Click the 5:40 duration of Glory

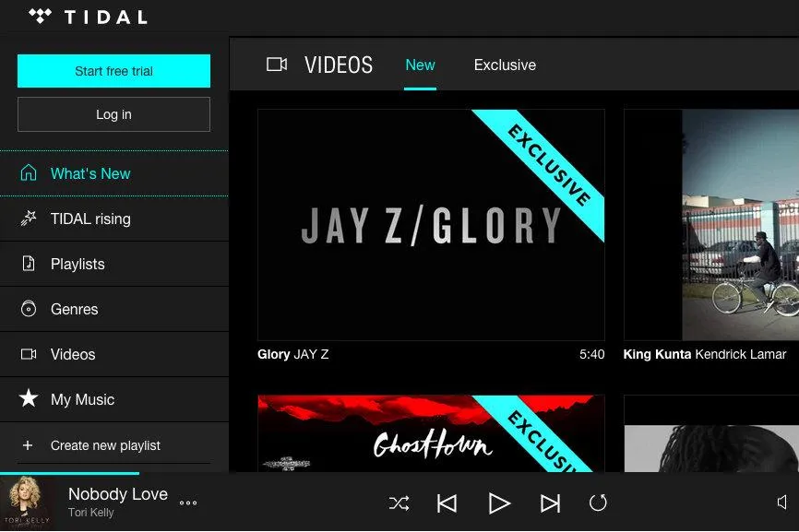point(592,354)
